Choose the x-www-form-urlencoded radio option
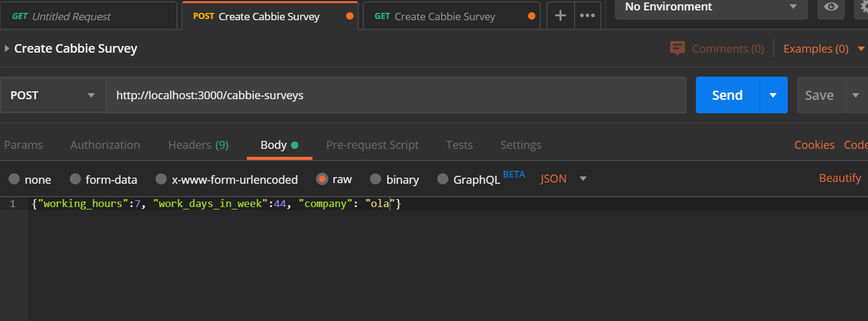Viewport: 868px width, 321px height. (161, 179)
